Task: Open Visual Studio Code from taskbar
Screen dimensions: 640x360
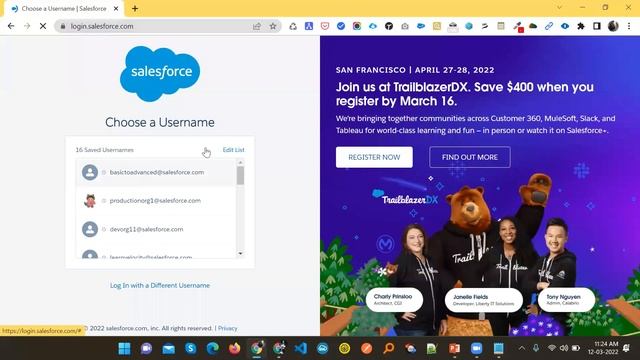Action: pos(301,349)
